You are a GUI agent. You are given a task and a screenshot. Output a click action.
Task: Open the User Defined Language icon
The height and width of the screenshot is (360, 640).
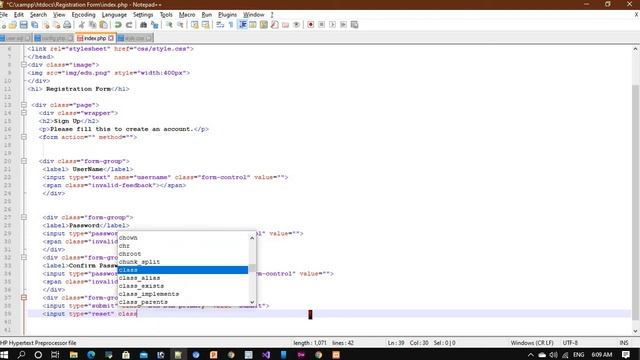(253, 25)
